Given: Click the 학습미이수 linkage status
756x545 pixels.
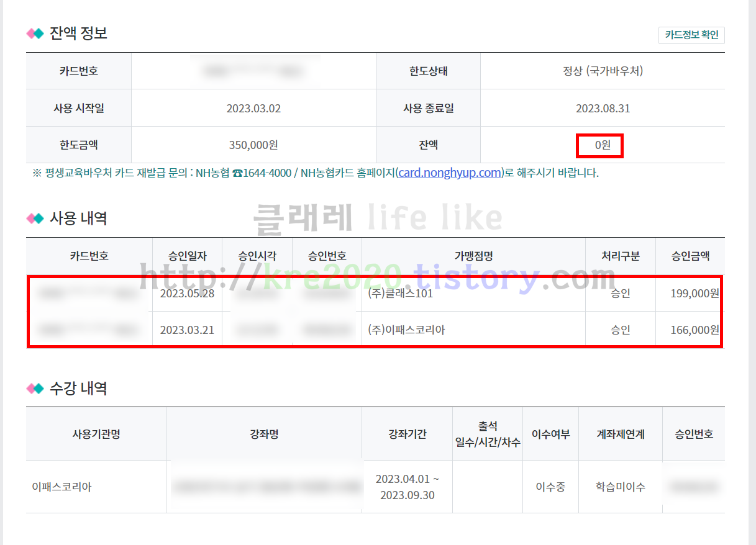Looking at the screenshot, I should tap(621, 487).
